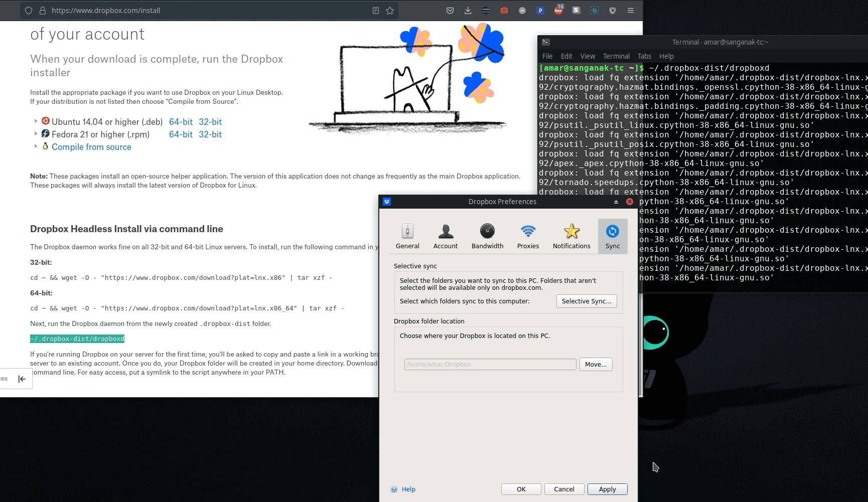868x502 pixels.
Task: Download Fedora 64-bit .rpm package
Action: tap(181, 134)
